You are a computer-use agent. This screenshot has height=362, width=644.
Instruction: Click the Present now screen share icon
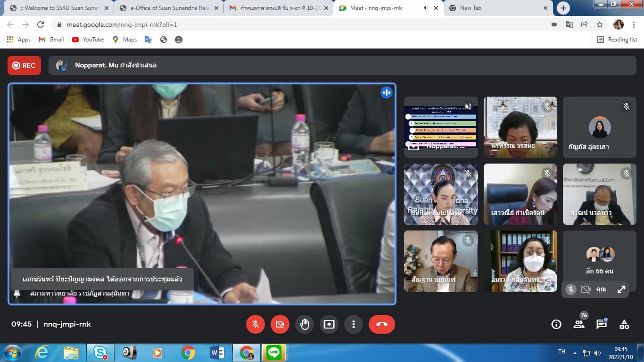329,324
